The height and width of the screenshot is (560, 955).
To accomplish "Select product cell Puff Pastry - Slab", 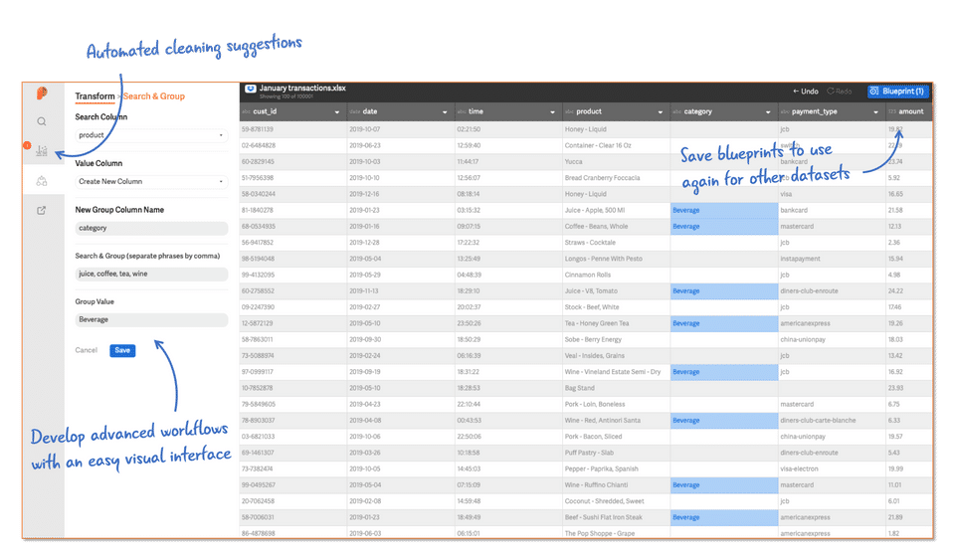I will click(x=617, y=453).
